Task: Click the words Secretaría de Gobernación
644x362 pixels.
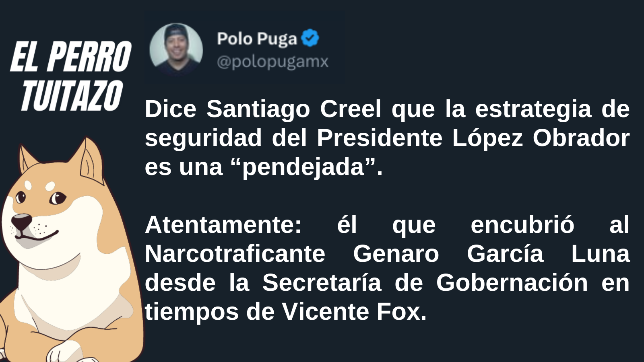Action: click(425, 282)
